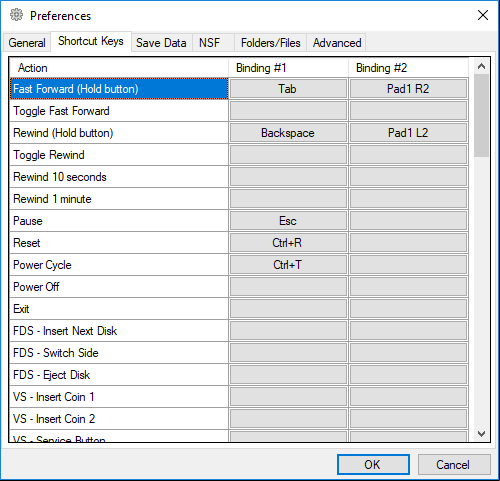Set Binding #2 for Power Cycle
Viewport: 500px width, 481px height.
pos(408,265)
